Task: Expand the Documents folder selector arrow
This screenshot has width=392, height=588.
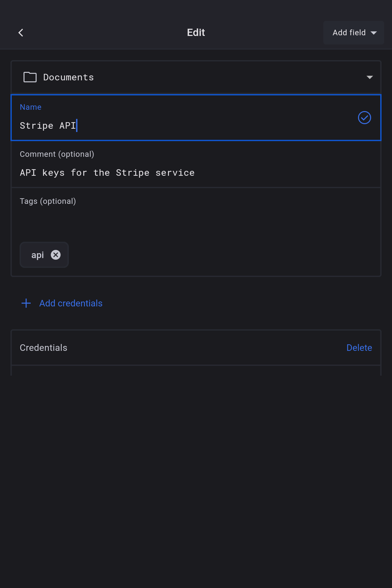Action: 369,77
